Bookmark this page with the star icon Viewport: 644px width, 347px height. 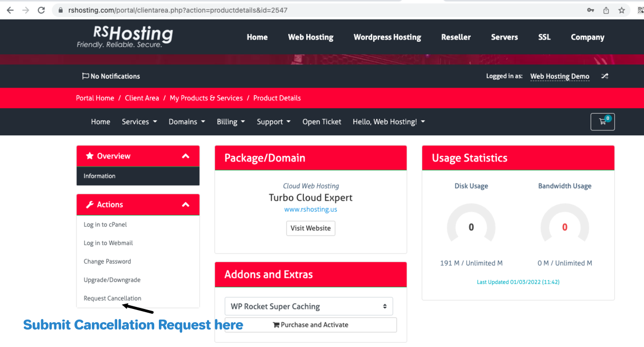(621, 10)
